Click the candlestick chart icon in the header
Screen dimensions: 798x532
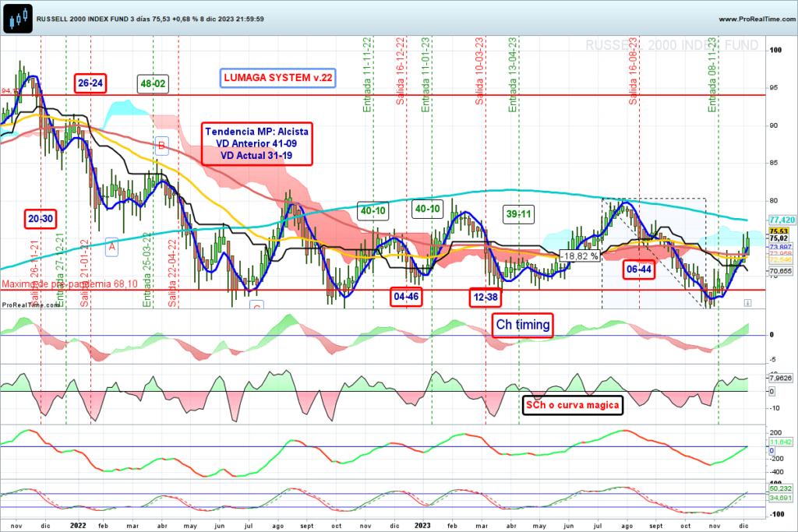click(19, 19)
